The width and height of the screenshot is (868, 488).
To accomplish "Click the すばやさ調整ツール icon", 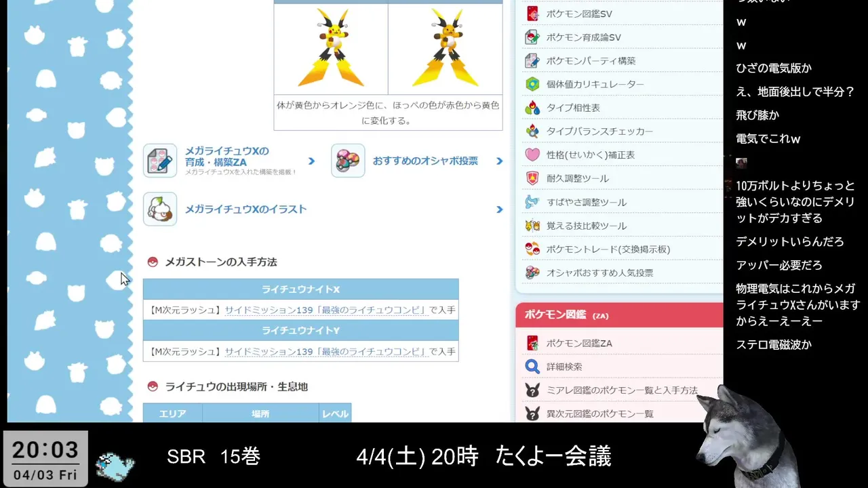I will pos(532,202).
